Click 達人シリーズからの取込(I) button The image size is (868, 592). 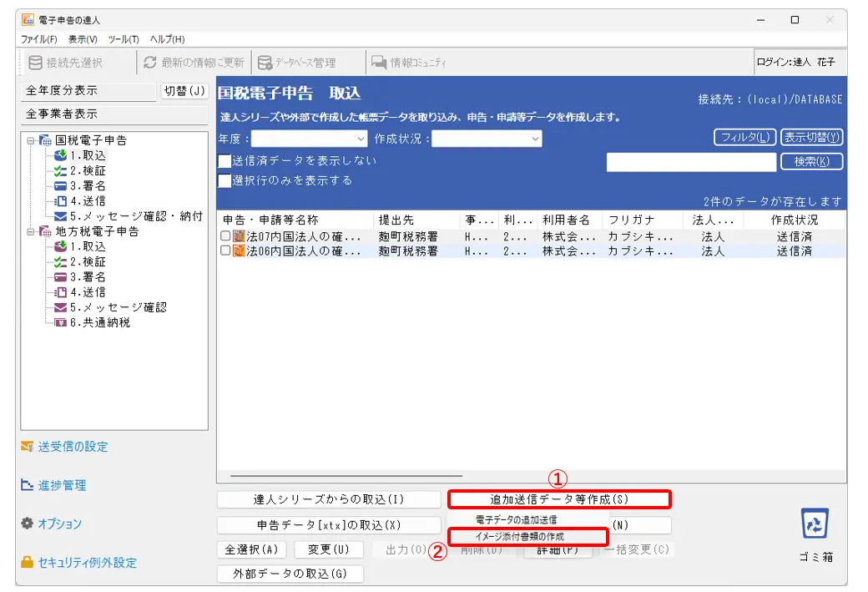pyautogui.click(x=329, y=499)
